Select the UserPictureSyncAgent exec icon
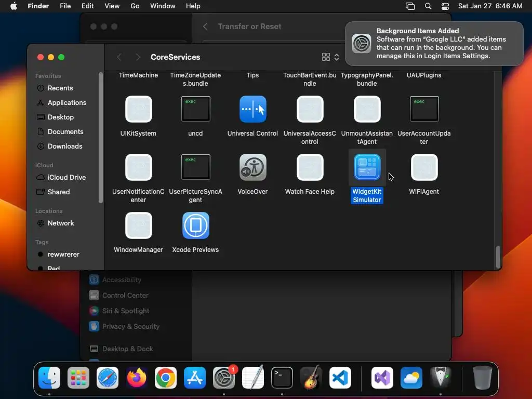The image size is (532, 399). coord(196,167)
